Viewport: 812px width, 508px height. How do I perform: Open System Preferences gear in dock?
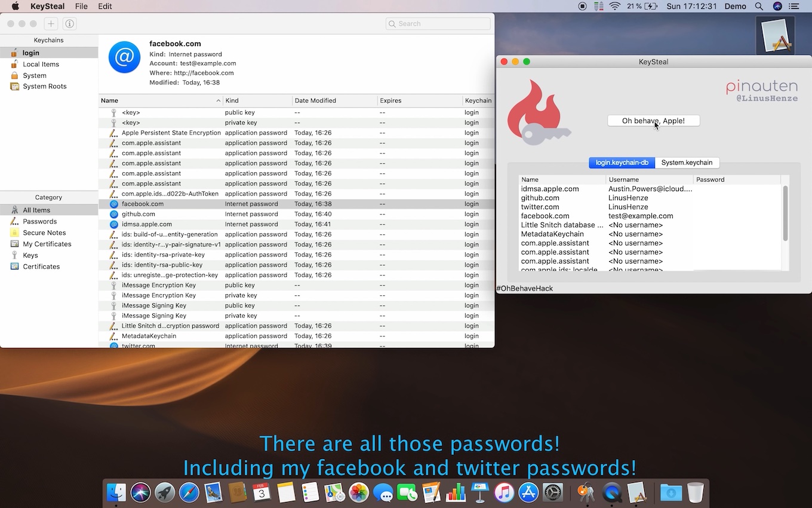point(553,492)
